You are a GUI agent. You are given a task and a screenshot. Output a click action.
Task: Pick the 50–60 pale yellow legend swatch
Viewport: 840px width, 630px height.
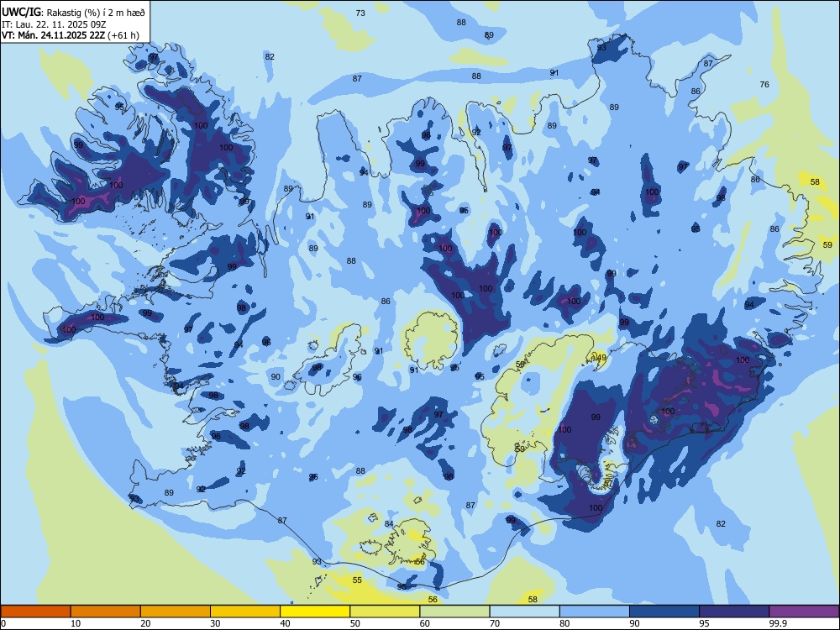click(385, 612)
